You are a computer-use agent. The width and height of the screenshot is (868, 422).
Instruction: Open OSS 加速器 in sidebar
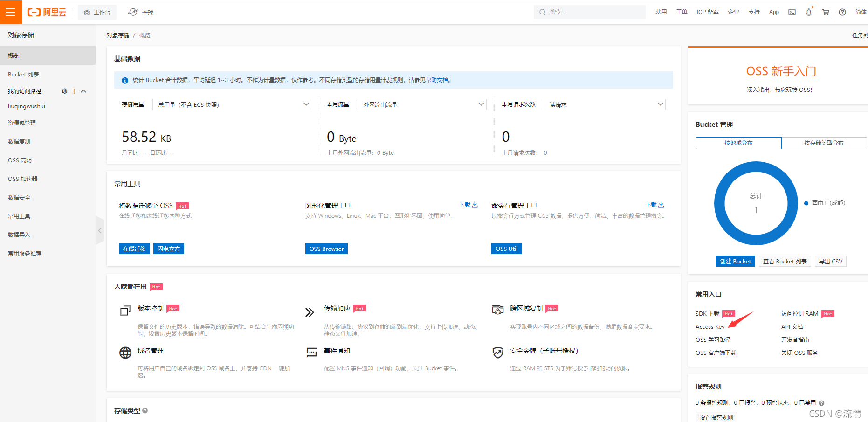(23, 179)
